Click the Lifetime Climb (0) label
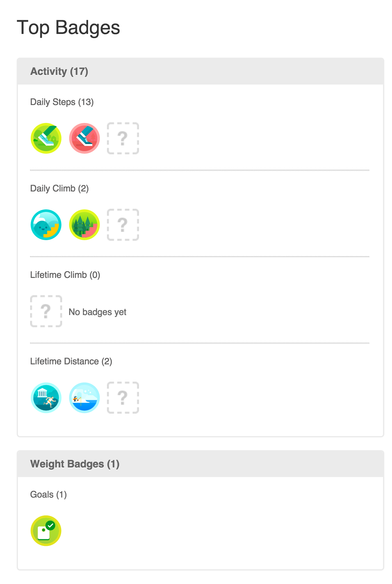 click(65, 275)
